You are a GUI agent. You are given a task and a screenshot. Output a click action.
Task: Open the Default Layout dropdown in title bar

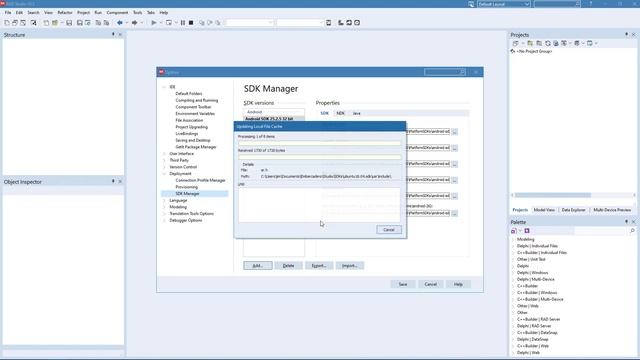coord(504,4)
